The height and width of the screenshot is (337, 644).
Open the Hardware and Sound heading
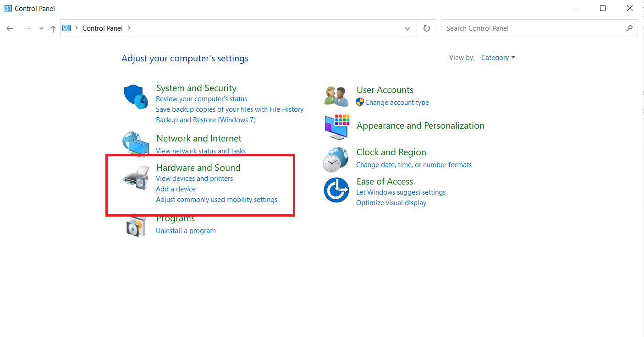(x=198, y=168)
